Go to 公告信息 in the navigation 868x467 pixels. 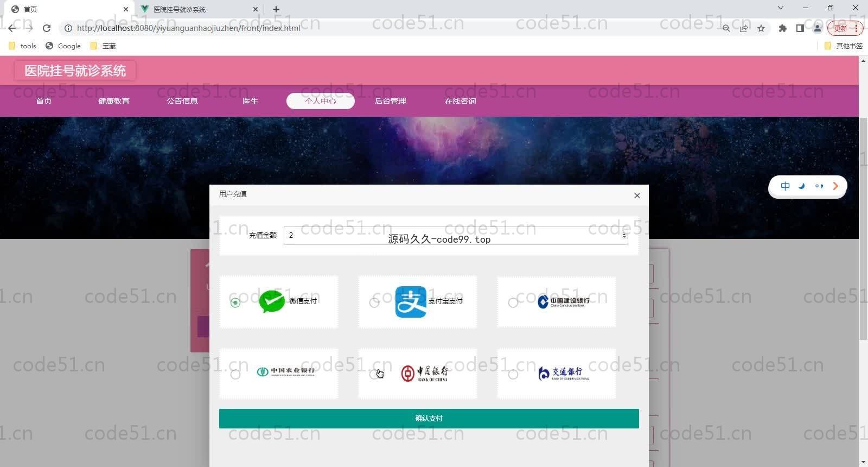click(x=182, y=101)
